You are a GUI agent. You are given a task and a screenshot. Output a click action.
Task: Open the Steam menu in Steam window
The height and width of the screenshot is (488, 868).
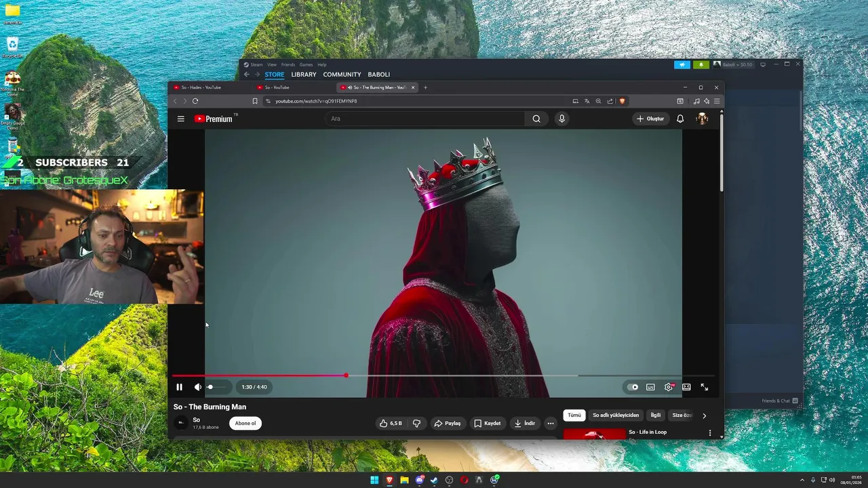pyautogui.click(x=257, y=64)
